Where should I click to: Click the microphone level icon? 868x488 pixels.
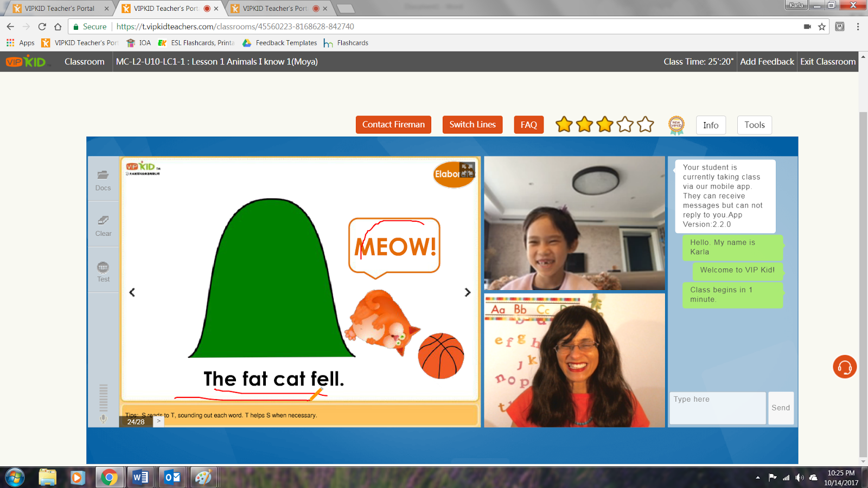(103, 419)
